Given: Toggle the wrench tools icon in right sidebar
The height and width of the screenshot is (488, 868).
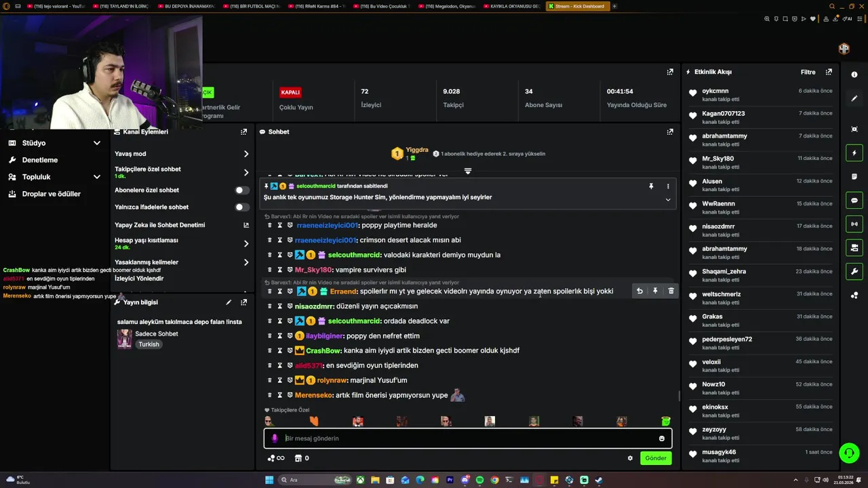Looking at the screenshot, I should point(854,271).
